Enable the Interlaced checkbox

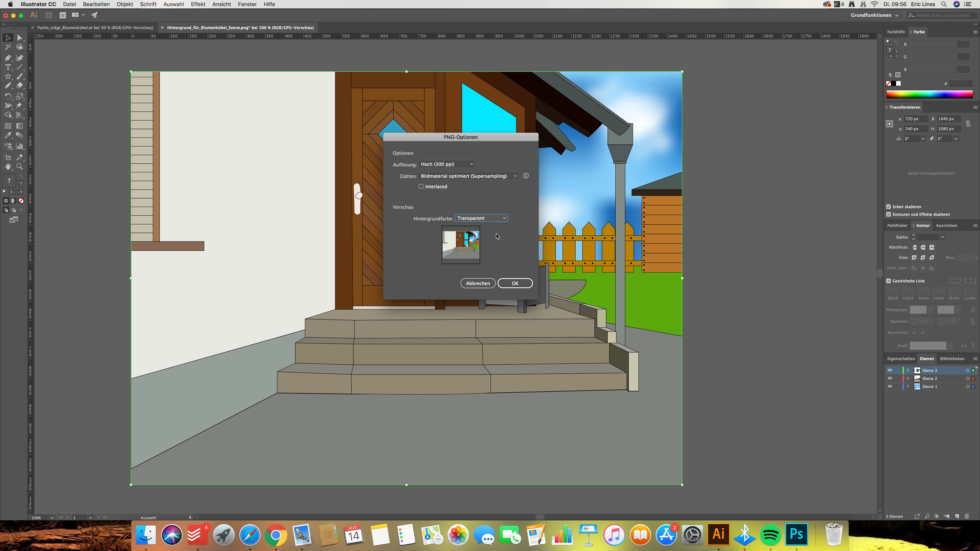tap(421, 186)
